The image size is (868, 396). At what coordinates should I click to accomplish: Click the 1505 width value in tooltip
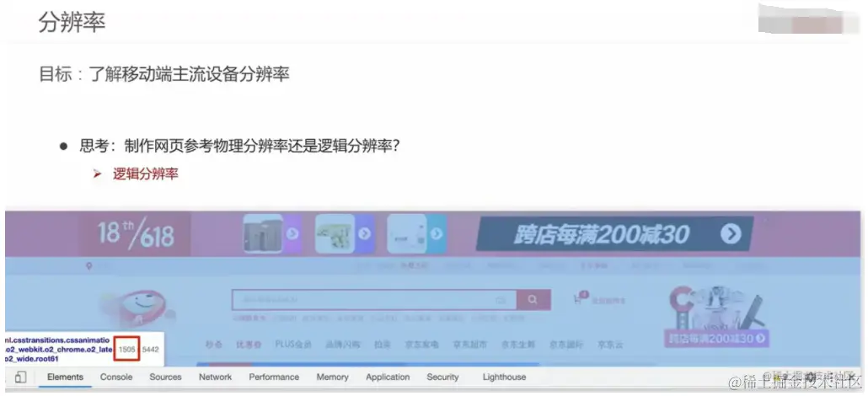pyautogui.click(x=126, y=350)
